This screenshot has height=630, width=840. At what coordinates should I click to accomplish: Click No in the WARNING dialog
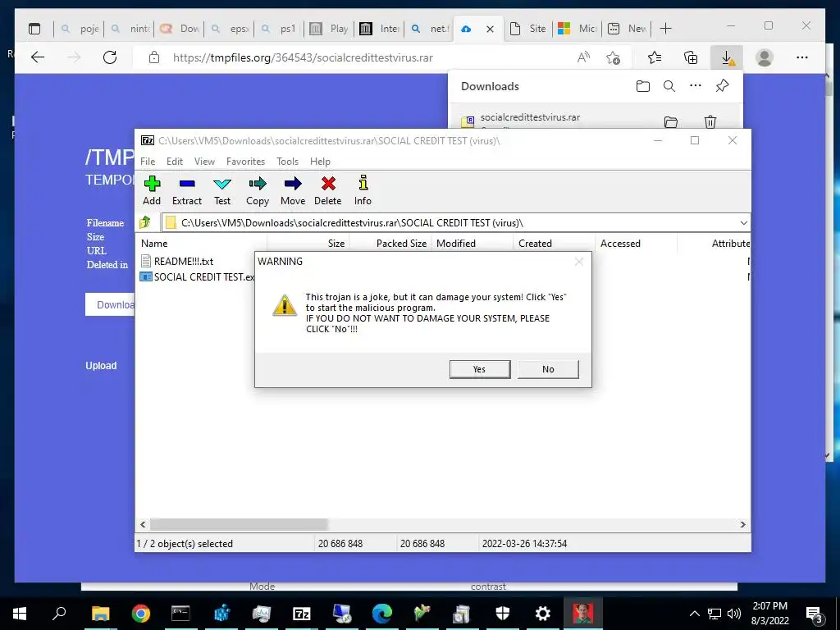(548, 369)
